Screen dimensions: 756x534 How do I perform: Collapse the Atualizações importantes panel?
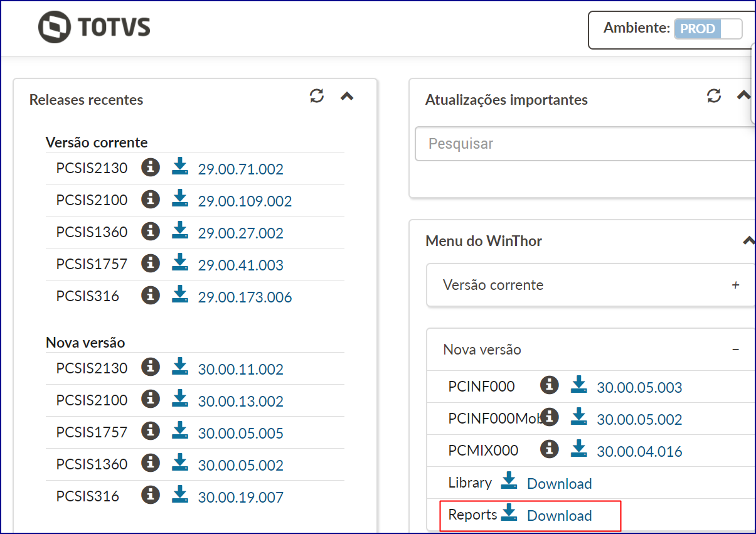pos(743,96)
